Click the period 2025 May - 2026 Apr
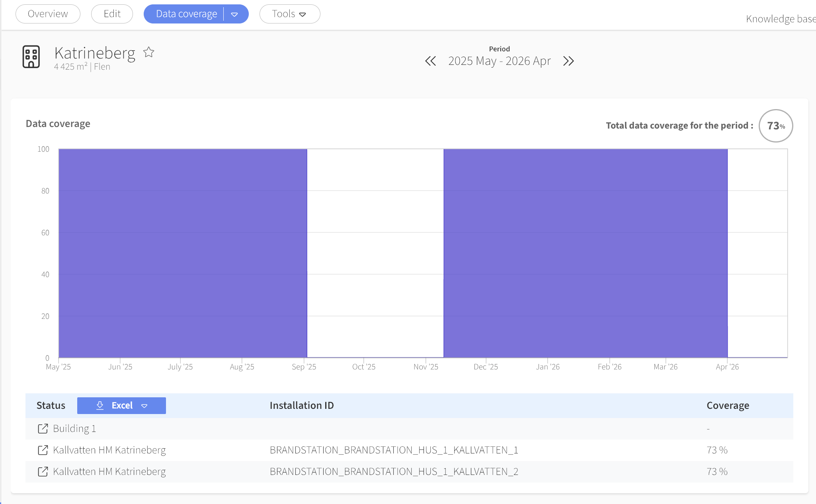Viewport: 816px width, 504px height. coord(499,61)
